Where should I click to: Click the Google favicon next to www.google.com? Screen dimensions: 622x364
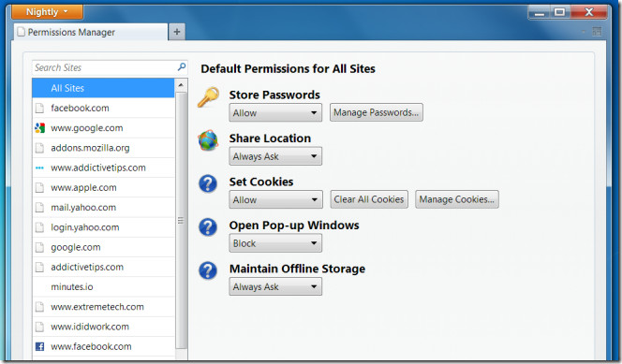pos(39,128)
